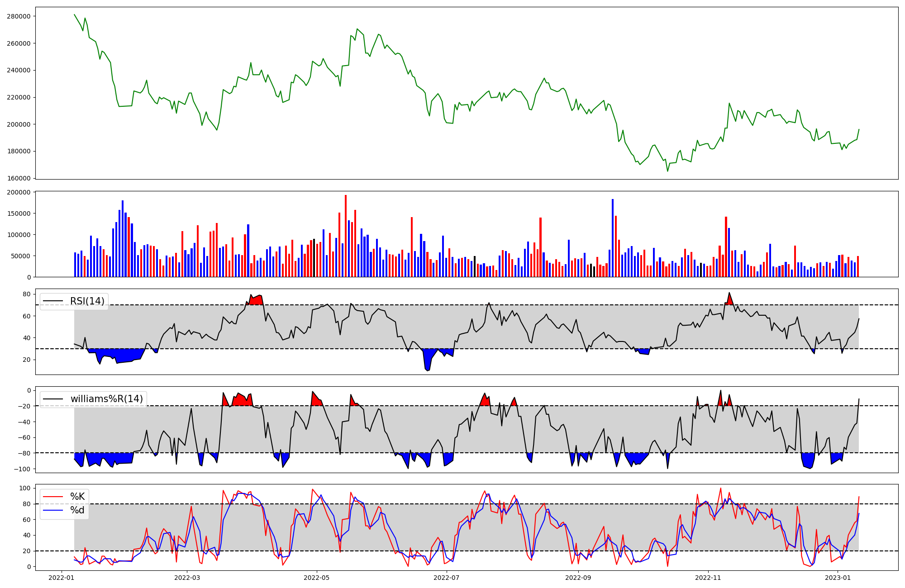Click the %d legend entry text
Image resolution: width=905 pixels, height=588 pixels.
pyautogui.click(x=77, y=510)
